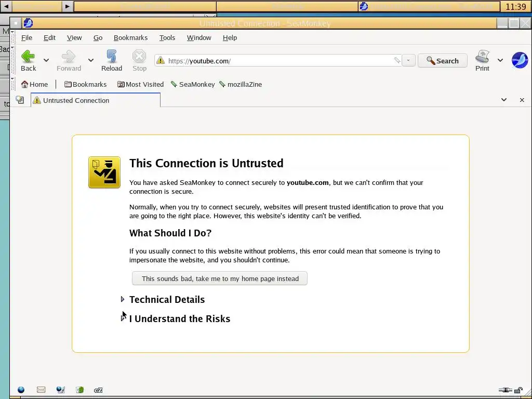Click the SeaMonkey throbber logo
This screenshot has width=532, height=399.
[520, 60]
